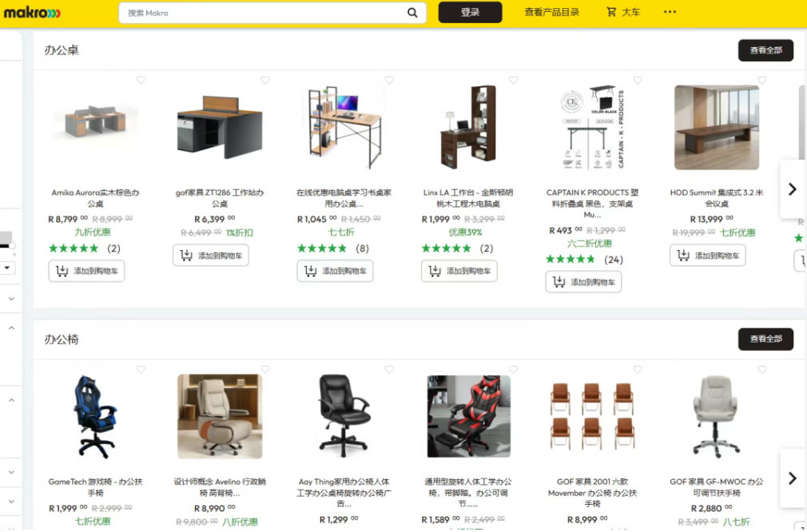Favorite the CAPTAIN K folding table
Screen dimensions: 807x532
pyautogui.click(x=638, y=80)
